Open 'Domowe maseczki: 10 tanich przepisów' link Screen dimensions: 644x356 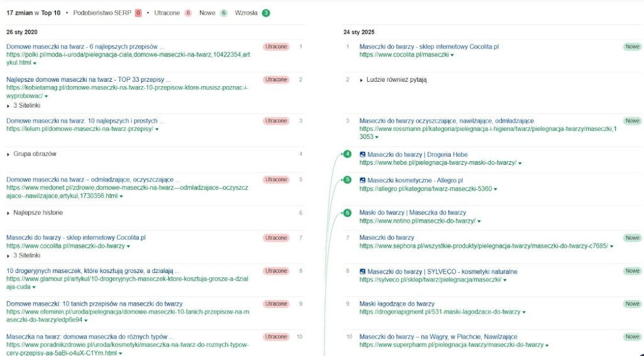[94, 304]
